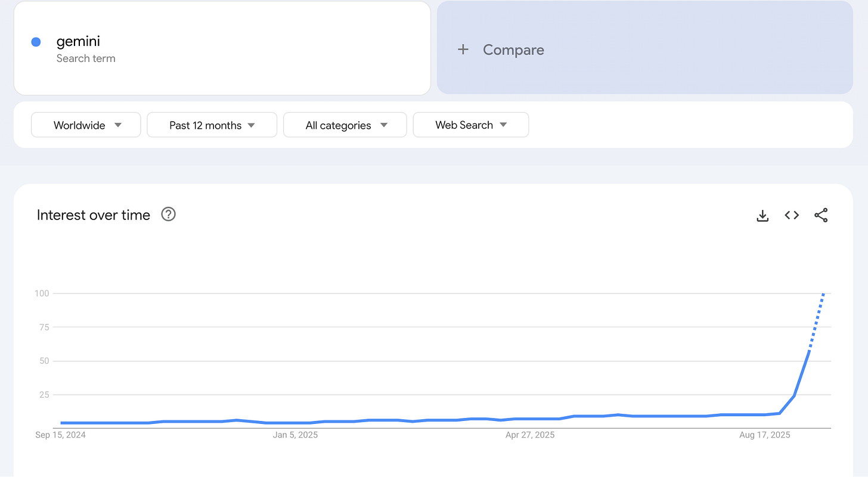Click the dotted projected line segment
This screenshot has height=477, width=868.
click(x=817, y=322)
